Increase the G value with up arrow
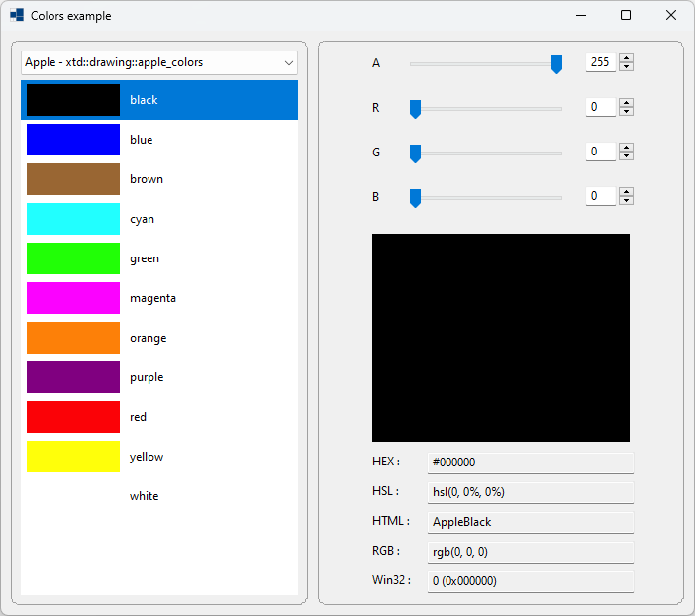 (x=626, y=148)
